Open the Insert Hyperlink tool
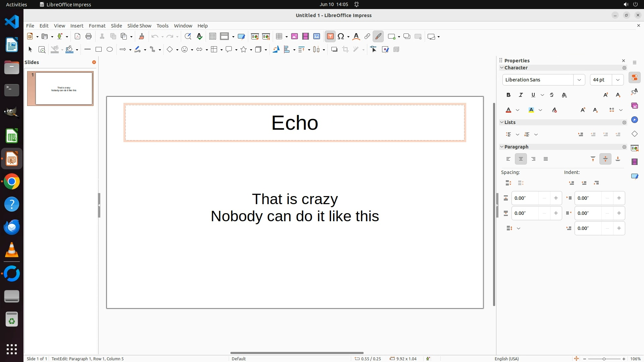This screenshot has width=644, height=362. [367, 37]
